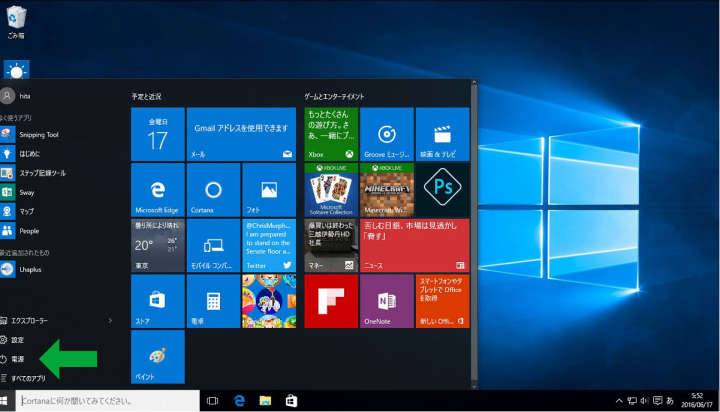Launch Edge from the taskbar
The width and height of the screenshot is (720, 412).
click(x=239, y=401)
